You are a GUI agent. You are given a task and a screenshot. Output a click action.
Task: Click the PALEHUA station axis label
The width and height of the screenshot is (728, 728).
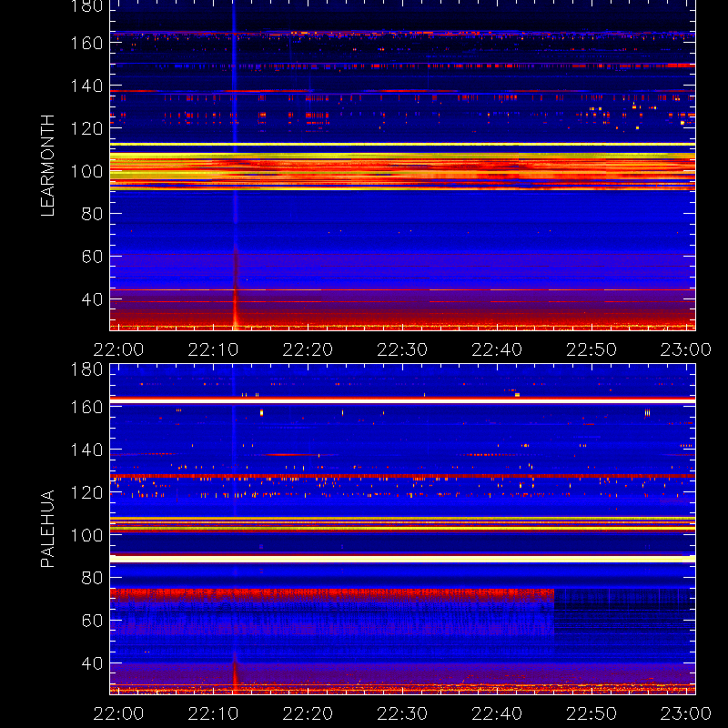pos(48,529)
